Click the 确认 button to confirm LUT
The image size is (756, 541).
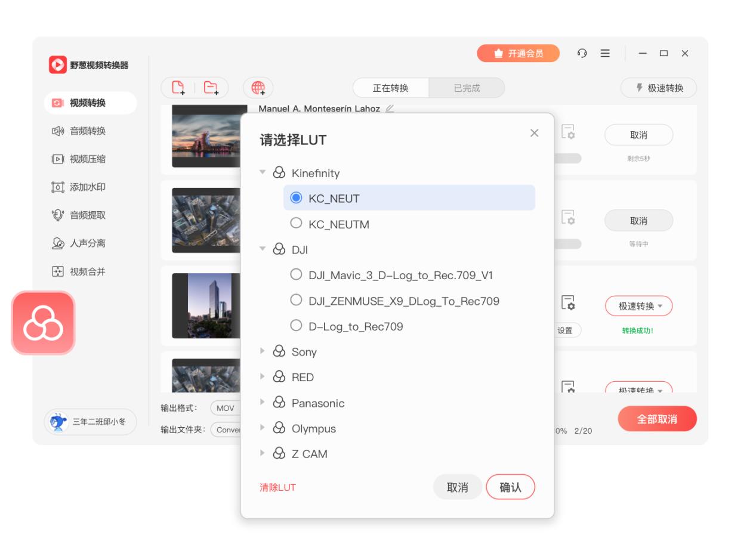510,487
